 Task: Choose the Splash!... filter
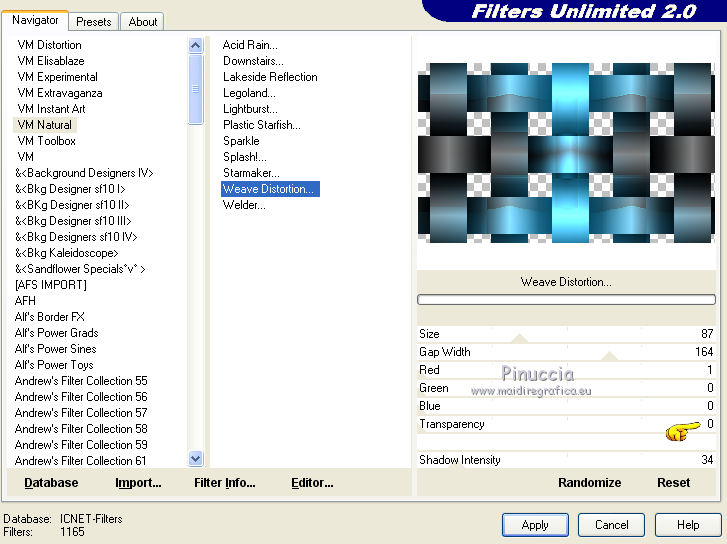[245, 157]
